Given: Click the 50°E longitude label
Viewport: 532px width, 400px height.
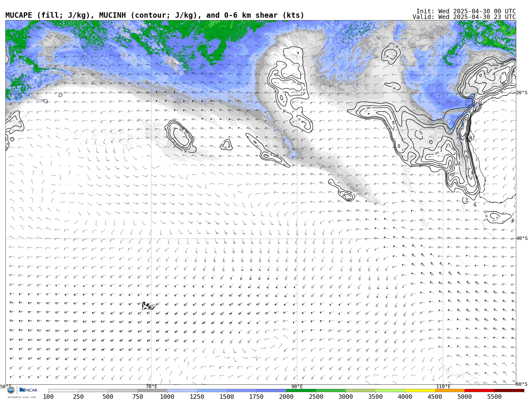Looking at the screenshot, I should point(5,387).
